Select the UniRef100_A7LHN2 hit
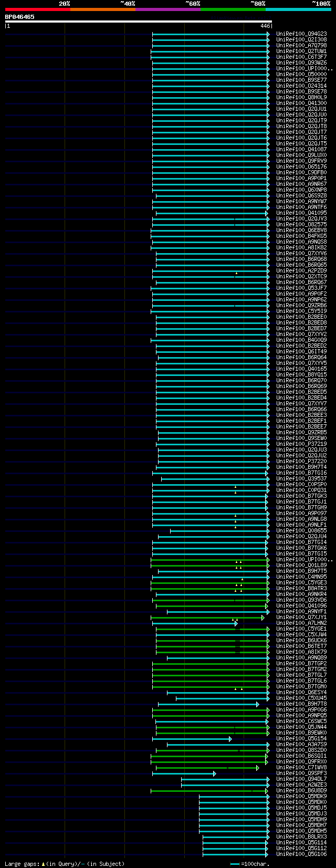 pos(301,623)
